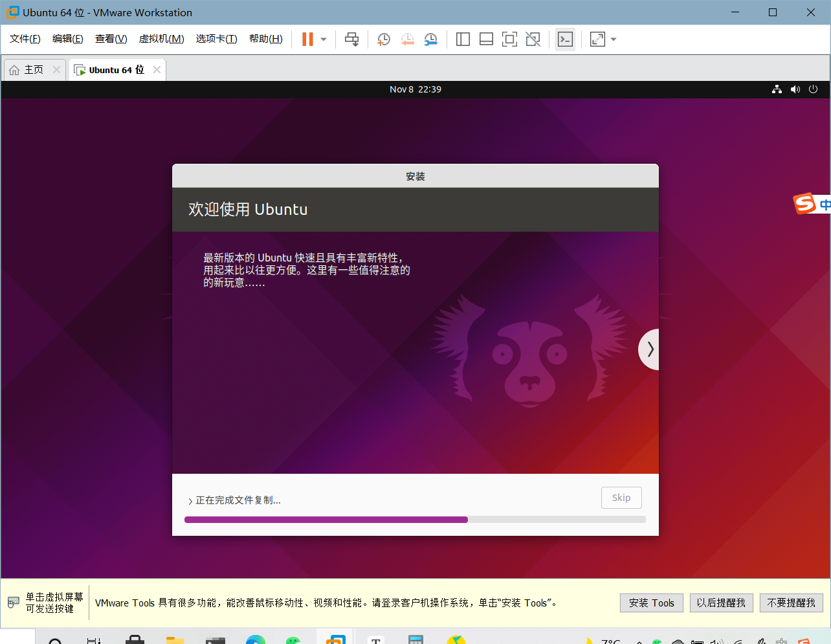
Task: Click 安装 Tools button
Action: (652, 603)
